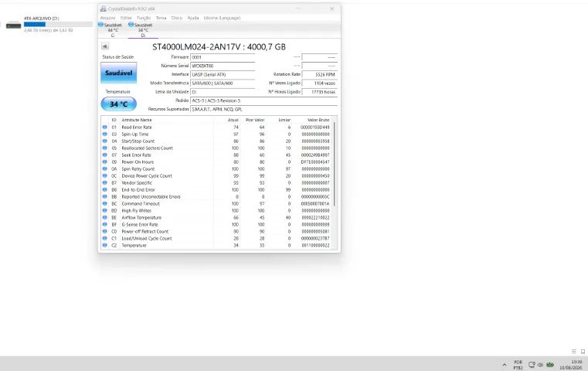This screenshot has height=371, width=588.
Task: Click the network display icon in system tray
Action: (532, 365)
